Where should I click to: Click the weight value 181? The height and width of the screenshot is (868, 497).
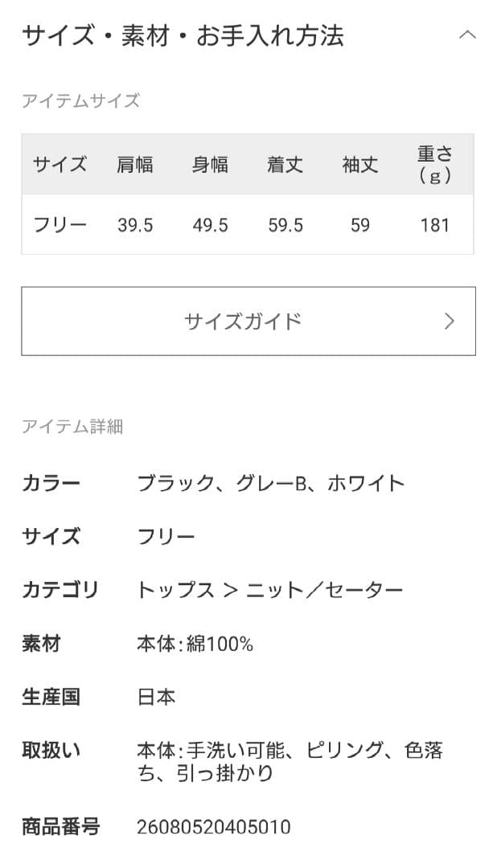[434, 225]
